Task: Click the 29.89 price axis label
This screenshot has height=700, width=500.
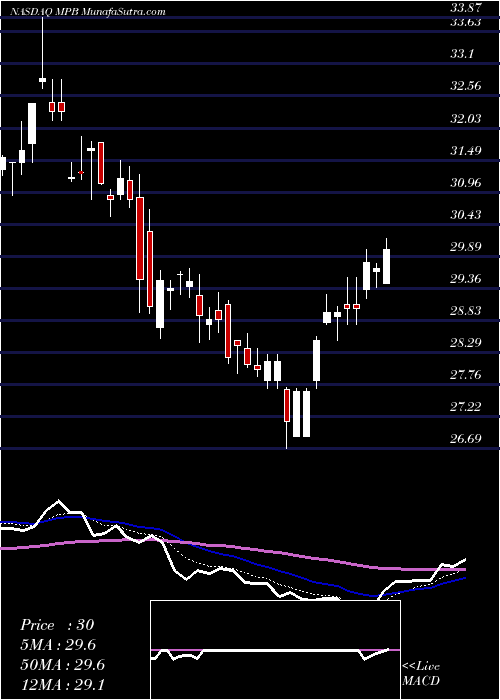Action: (x=466, y=246)
